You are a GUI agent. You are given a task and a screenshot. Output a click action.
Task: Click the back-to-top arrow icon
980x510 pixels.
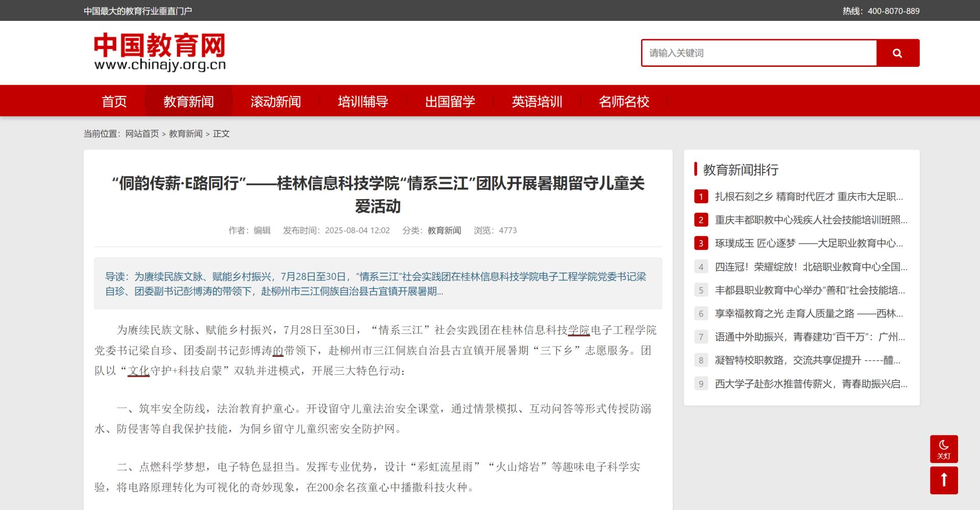[943, 480]
